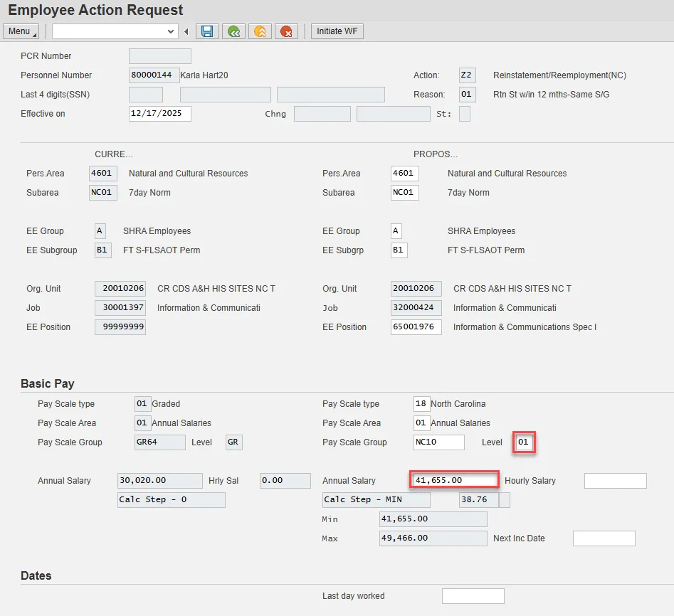
Task: Click the Last day worked field
Action: (473, 596)
